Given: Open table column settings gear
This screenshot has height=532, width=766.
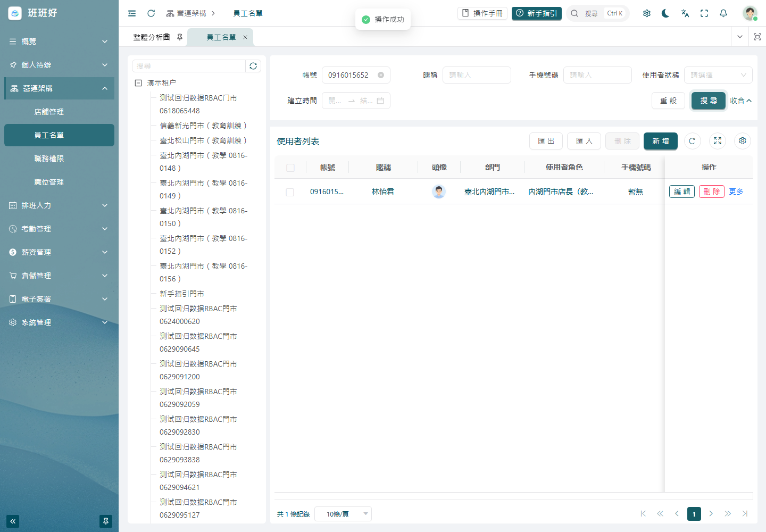Looking at the screenshot, I should pyautogui.click(x=743, y=141).
